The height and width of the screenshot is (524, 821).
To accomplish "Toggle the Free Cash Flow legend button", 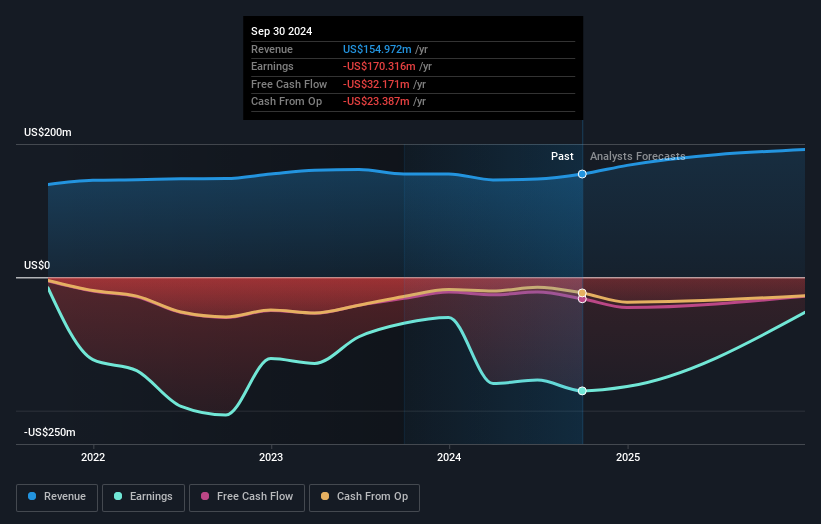I will [247, 497].
